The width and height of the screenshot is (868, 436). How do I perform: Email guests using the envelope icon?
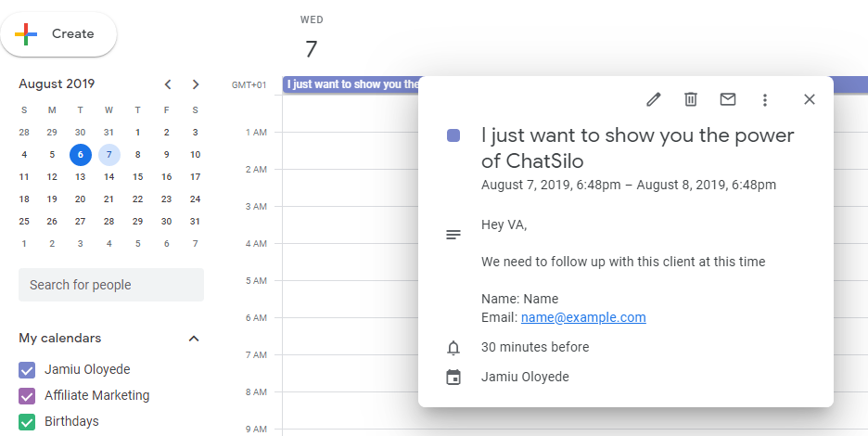click(x=728, y=99)
